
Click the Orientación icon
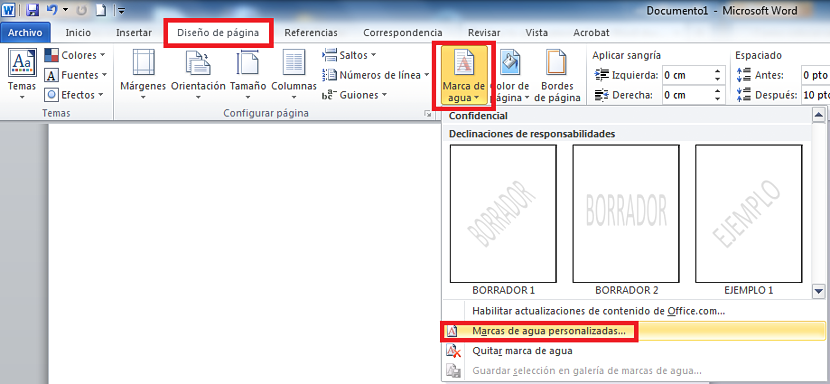point(198,61)
